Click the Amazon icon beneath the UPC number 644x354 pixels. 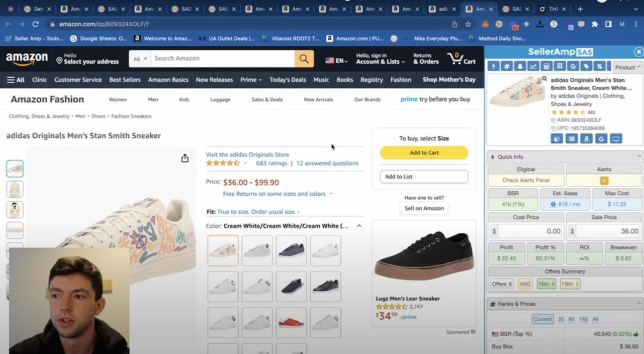[586, 138]
